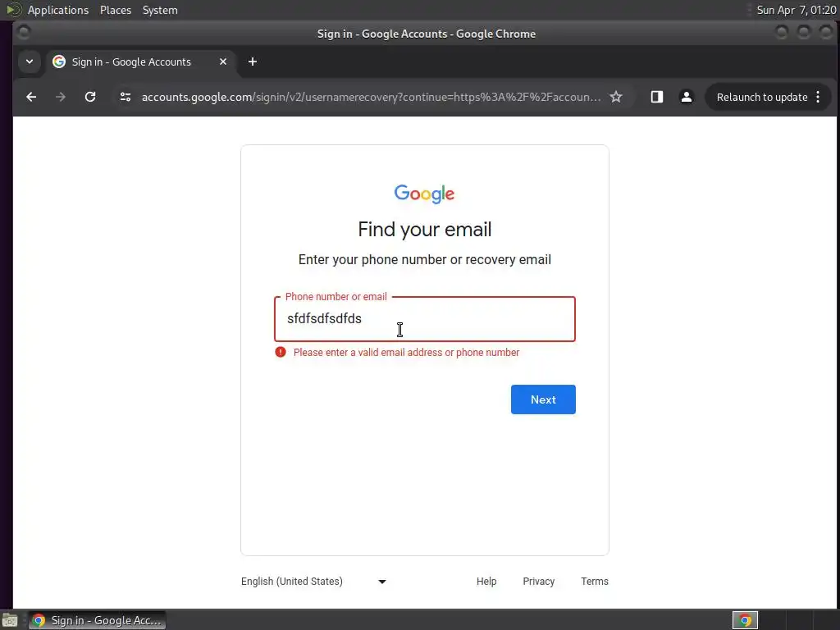Open the Privacy link
This screenshot has height=630, width=840.
pos(538,582)
